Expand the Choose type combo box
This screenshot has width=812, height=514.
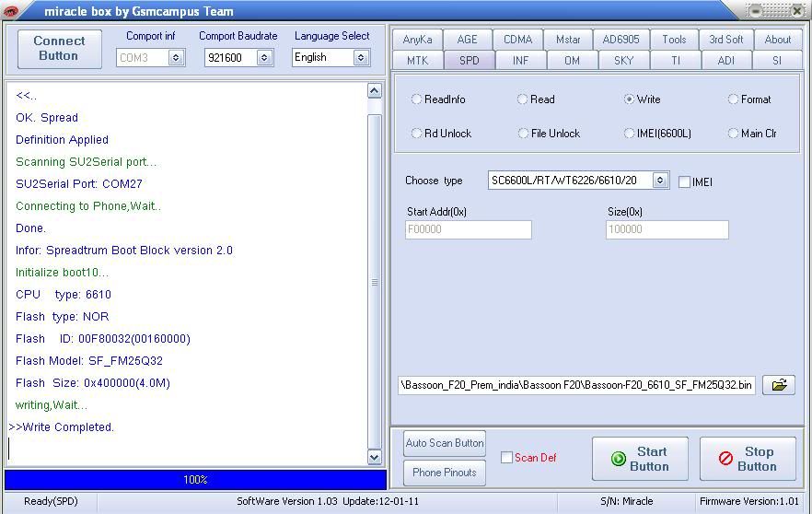[x=659, y=181]
